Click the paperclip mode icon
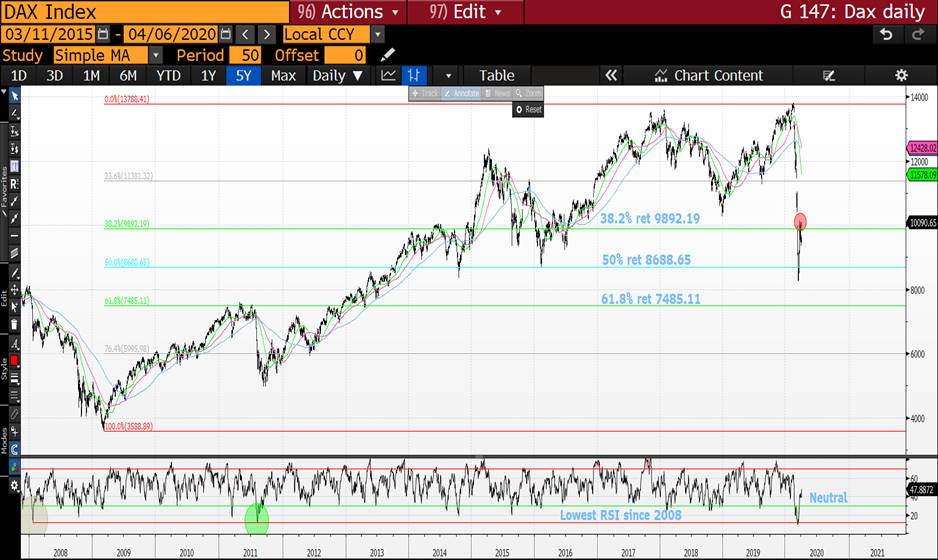Screen dimensions: 938x560 [14, 413]
